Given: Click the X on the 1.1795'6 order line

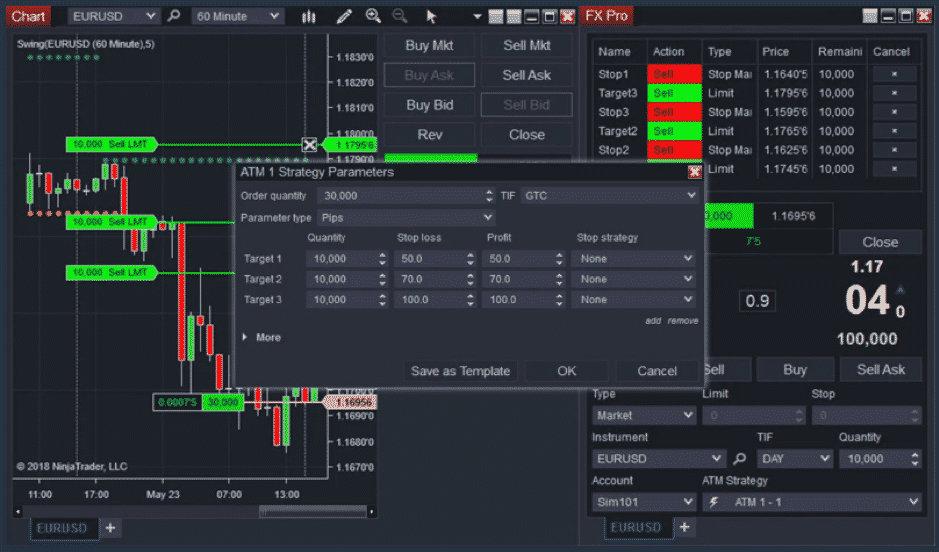Looking at the screenshot, I should coord(309,144).
